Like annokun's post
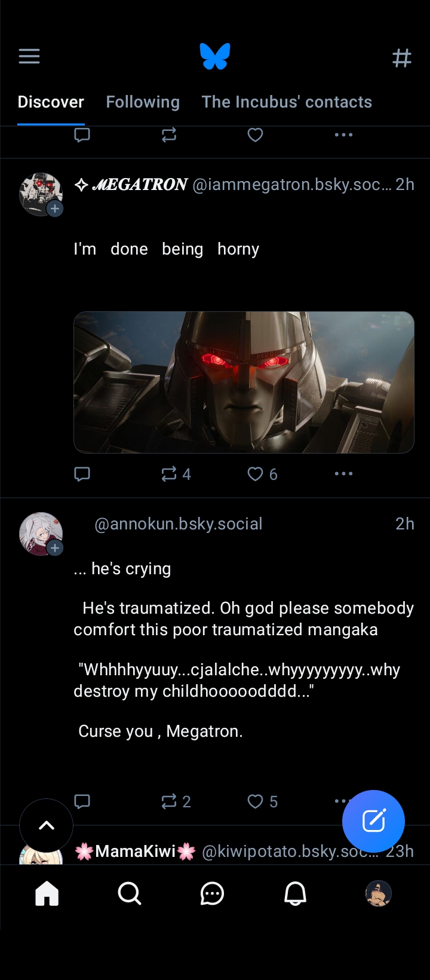The image size is (430, 980). coord(256,801)
